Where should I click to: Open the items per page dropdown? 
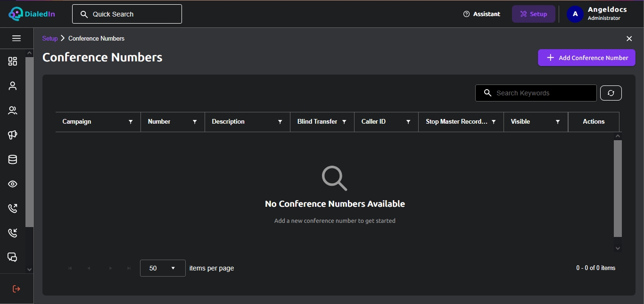[163, 268]
